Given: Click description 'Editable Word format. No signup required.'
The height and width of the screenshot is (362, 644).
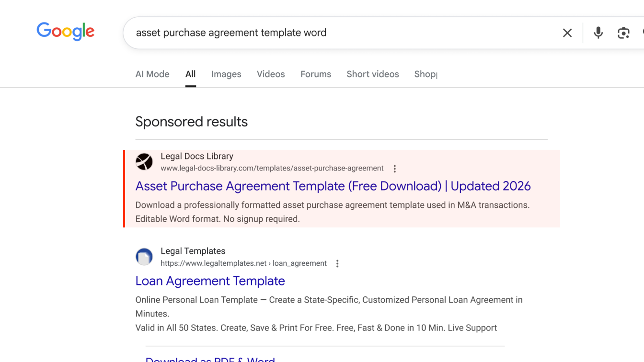Looking at the screenshot, I should point(218,219).
